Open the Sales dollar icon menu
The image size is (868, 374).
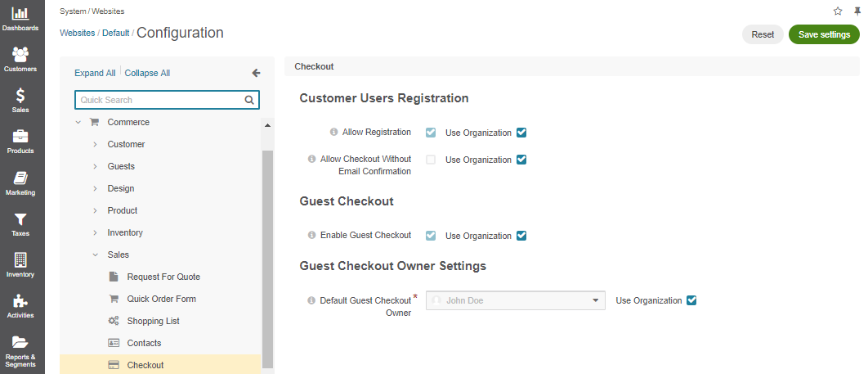[20, 101]
